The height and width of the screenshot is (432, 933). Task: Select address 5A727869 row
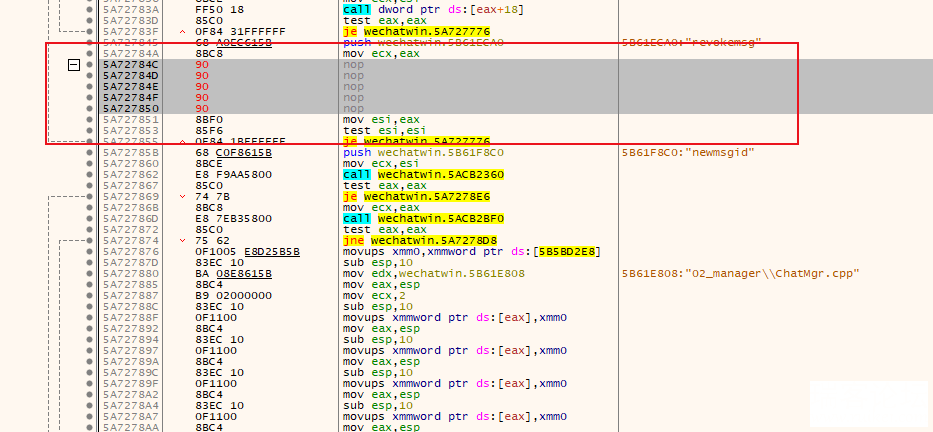pos(130,196)
